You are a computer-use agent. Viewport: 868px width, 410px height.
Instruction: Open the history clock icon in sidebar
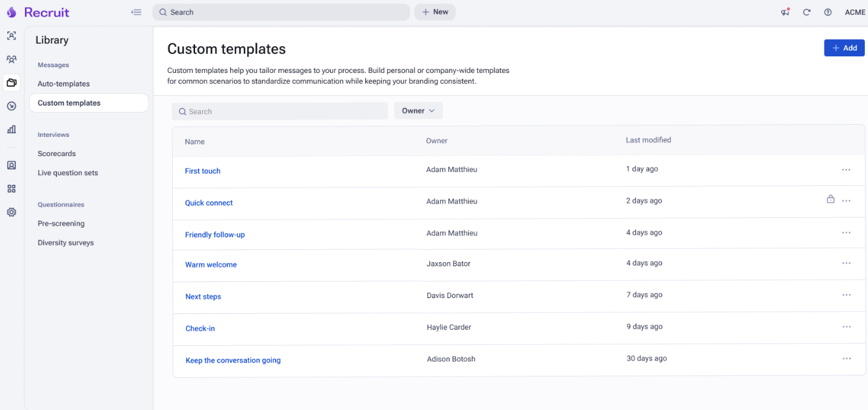point(12,106)
